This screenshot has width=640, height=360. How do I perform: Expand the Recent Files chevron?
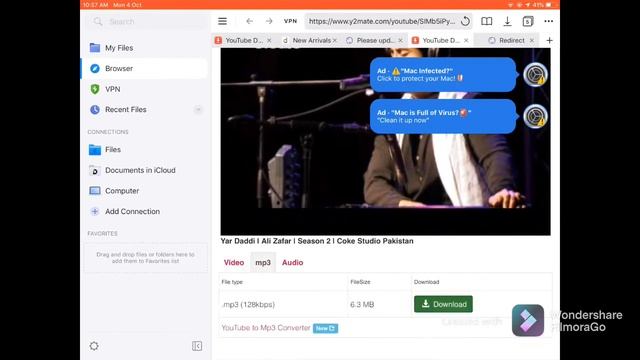point(198,109)
